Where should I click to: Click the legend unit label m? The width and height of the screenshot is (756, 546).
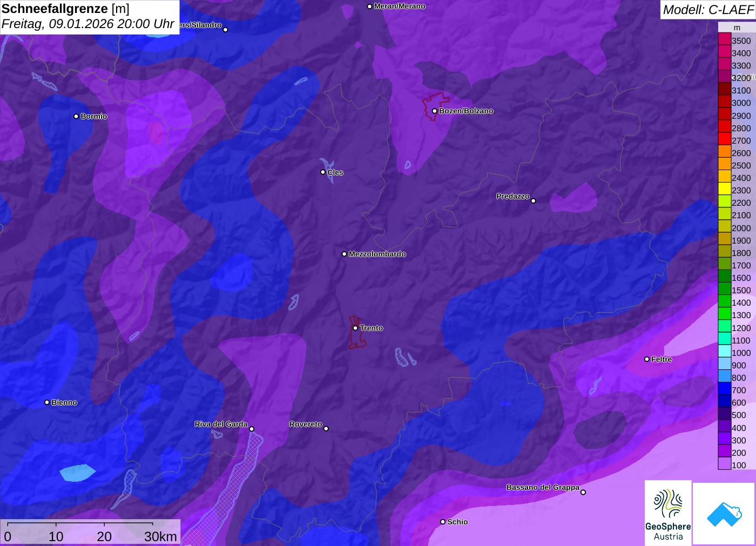pos(737,28)
